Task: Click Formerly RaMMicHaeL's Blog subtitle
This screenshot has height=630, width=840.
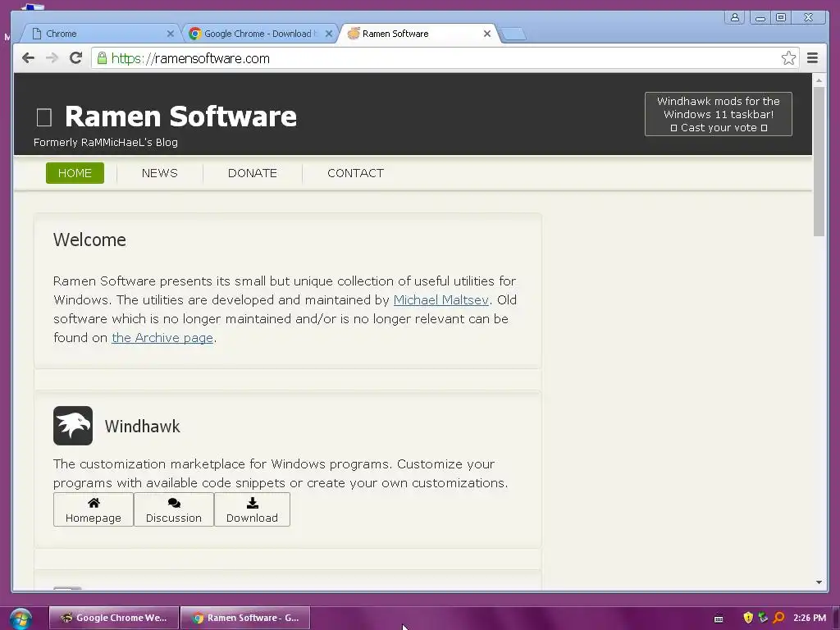Action: [106, 143]
